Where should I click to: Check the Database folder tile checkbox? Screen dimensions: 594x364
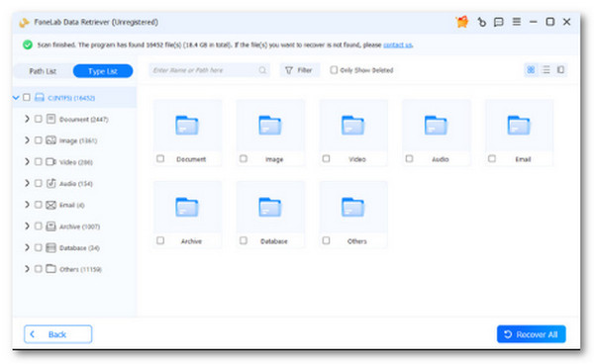click(244, 240)
